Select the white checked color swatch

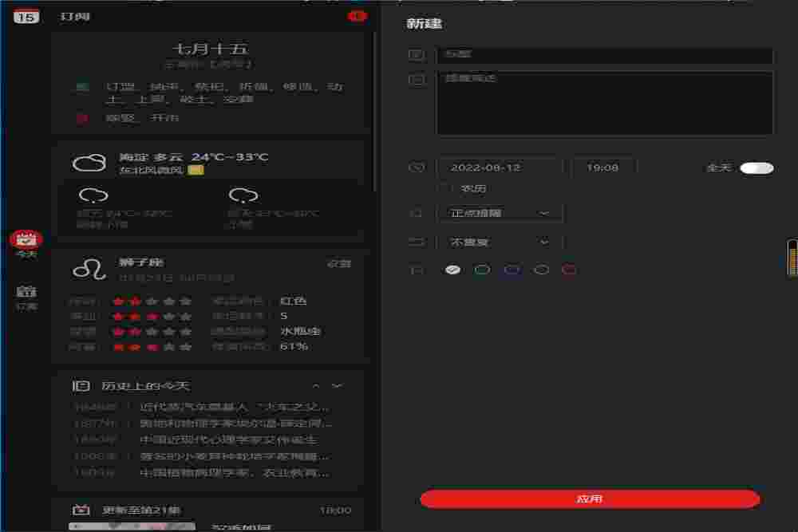[452, 270]
